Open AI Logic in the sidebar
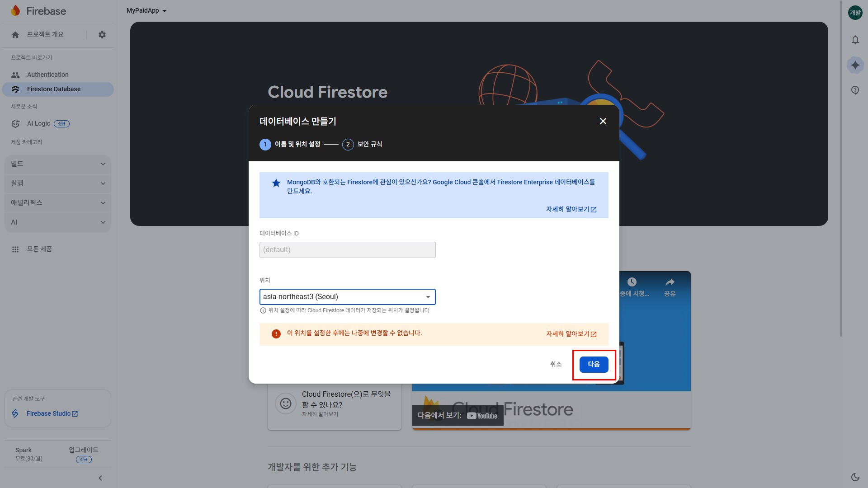 pos(38,123)
